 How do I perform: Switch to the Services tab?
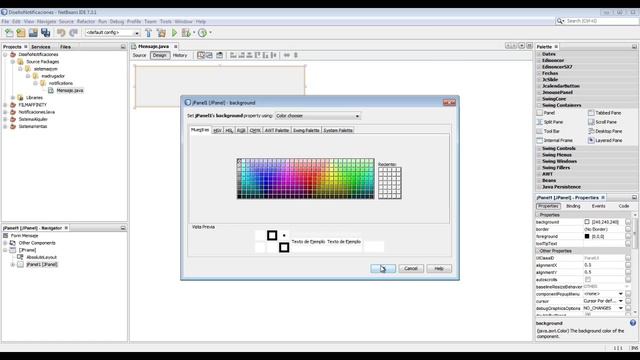coord(41,47)
